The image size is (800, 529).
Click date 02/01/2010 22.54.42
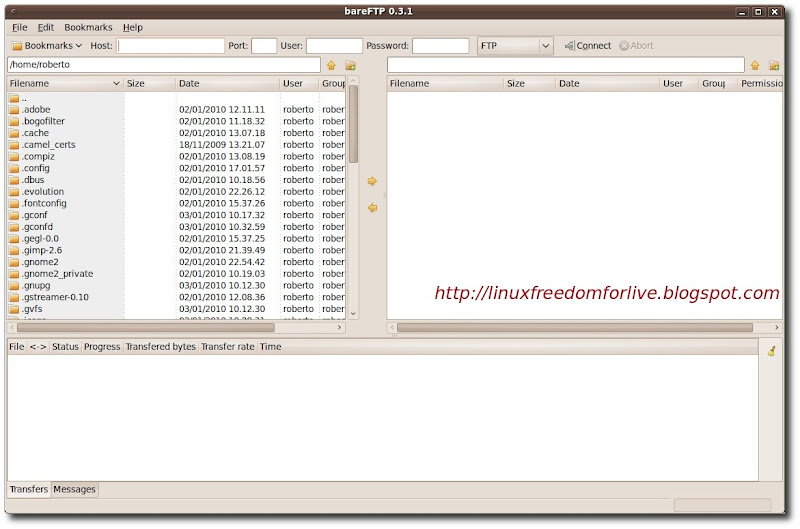pos(222,262)
